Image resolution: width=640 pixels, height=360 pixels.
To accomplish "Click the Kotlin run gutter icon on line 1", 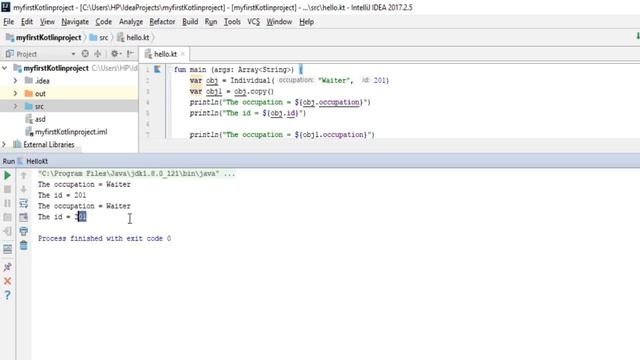I will (x=157, y=69).
